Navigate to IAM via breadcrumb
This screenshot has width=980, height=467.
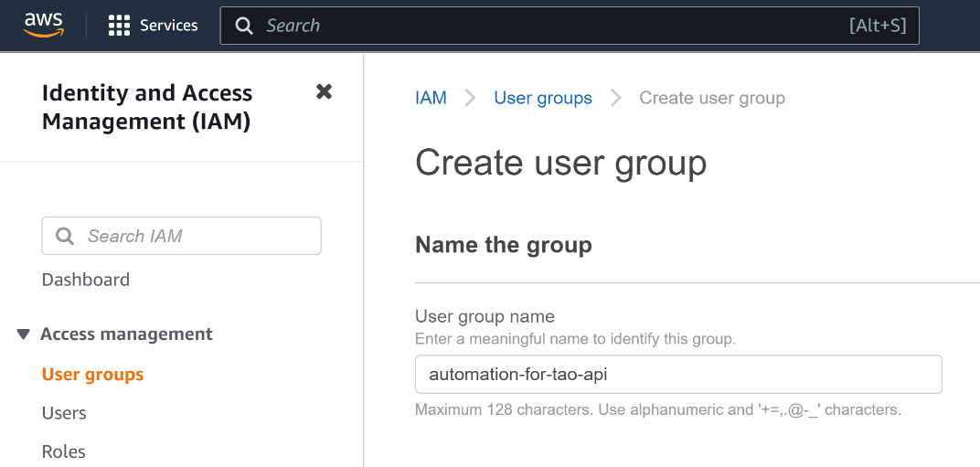click(x=431, y=98)
